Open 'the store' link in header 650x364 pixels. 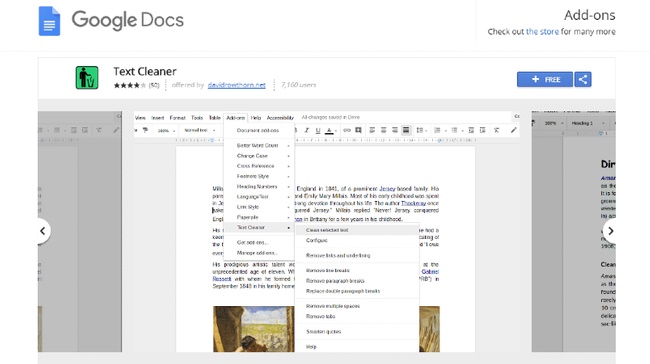(x=542, y=32)
